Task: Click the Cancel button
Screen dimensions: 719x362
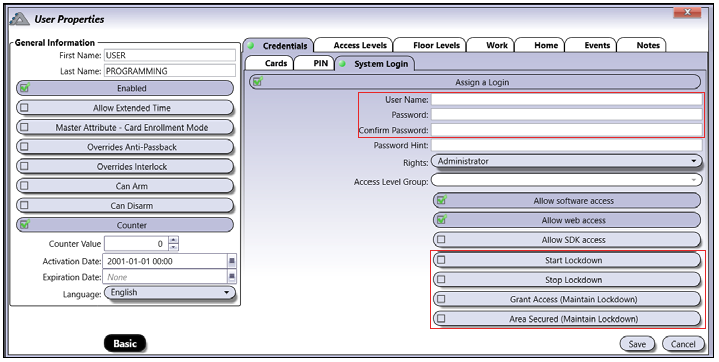Action: 683,344
